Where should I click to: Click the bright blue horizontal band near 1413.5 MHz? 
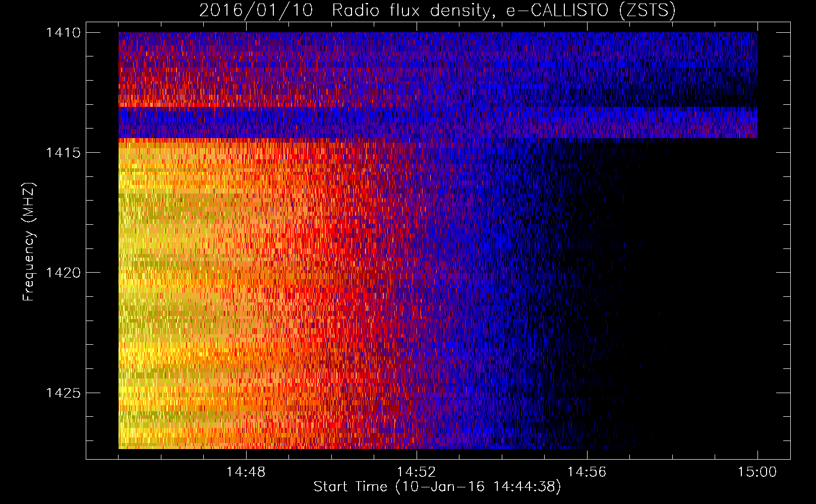point(438,122)
